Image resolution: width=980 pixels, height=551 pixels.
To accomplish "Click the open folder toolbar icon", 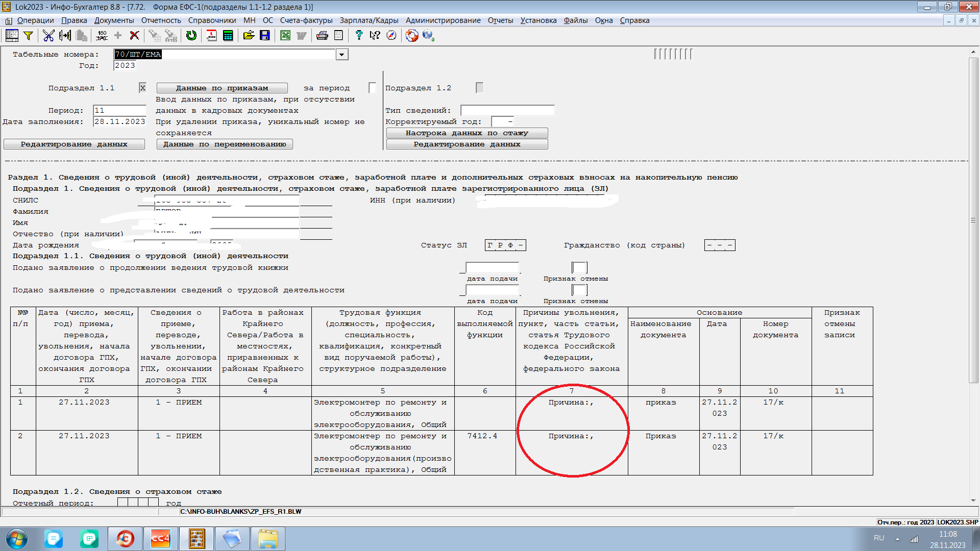I will (249, 35).
